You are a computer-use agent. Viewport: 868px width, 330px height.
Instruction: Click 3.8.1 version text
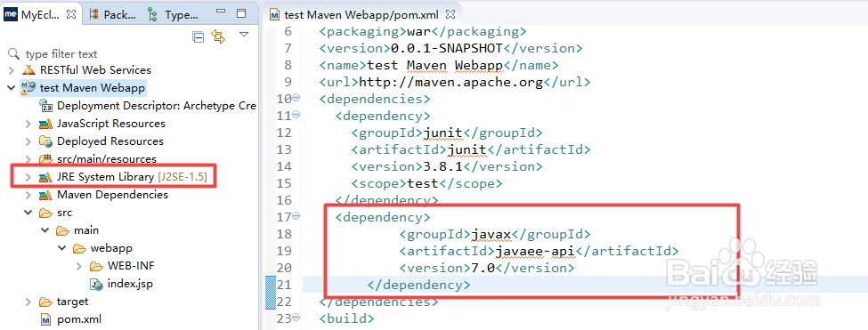point(435,166)
